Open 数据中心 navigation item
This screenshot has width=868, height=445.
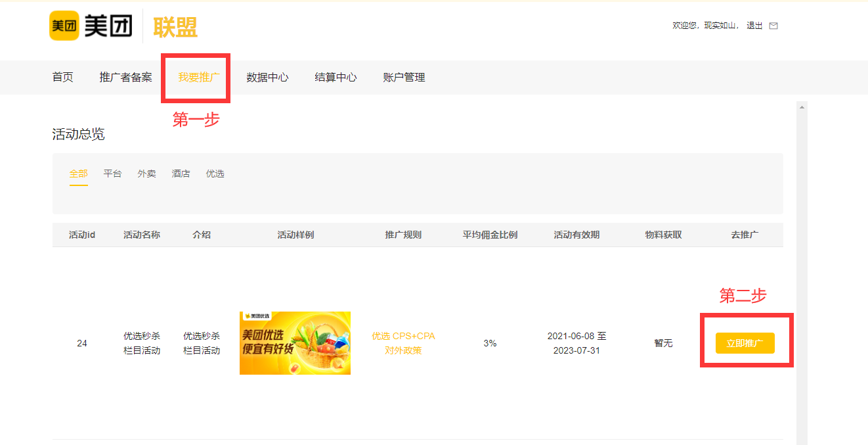tap(267, 77)
